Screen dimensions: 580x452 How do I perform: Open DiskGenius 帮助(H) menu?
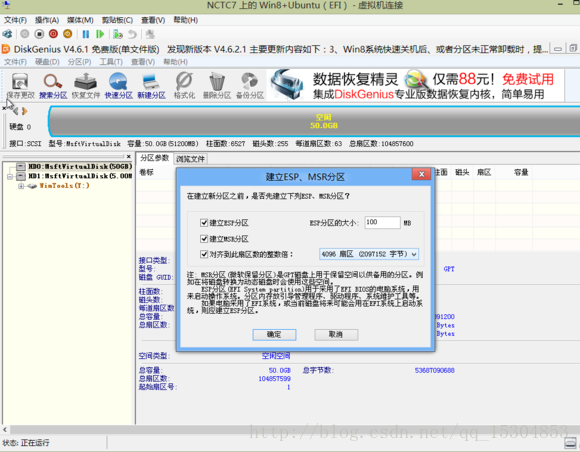pos(175,62)
